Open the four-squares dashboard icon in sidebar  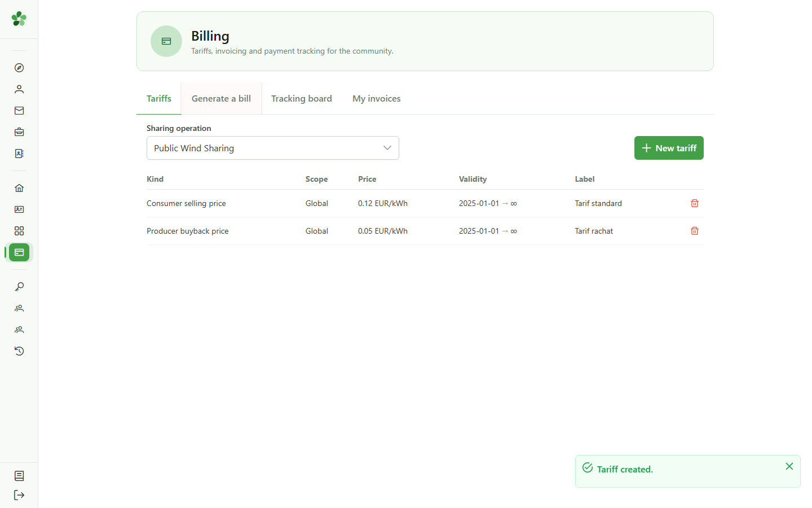pos(19,231)
